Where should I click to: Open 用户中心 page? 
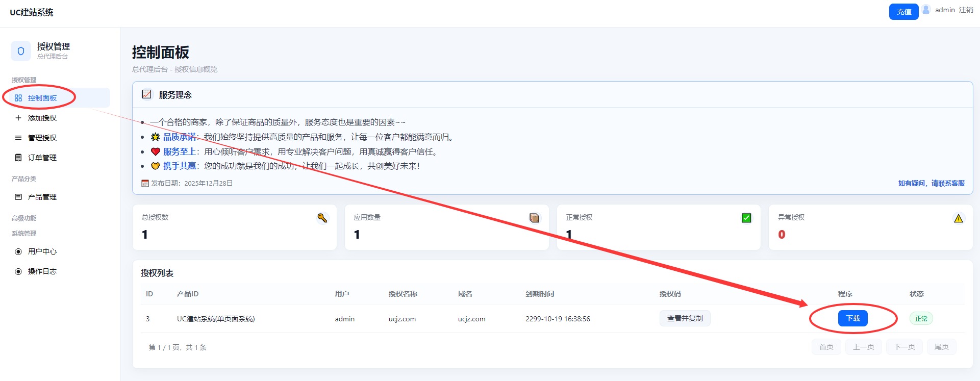click(59, 251)
